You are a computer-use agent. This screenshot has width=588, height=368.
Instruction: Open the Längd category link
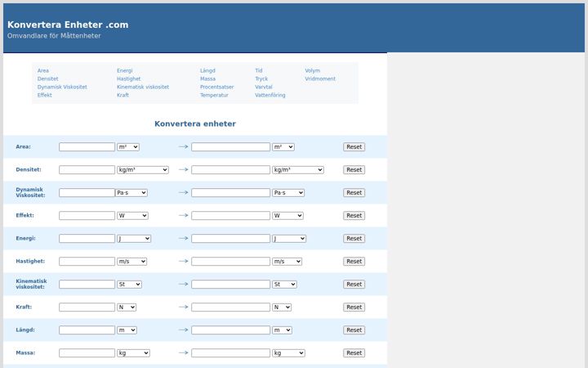(207, 70)
